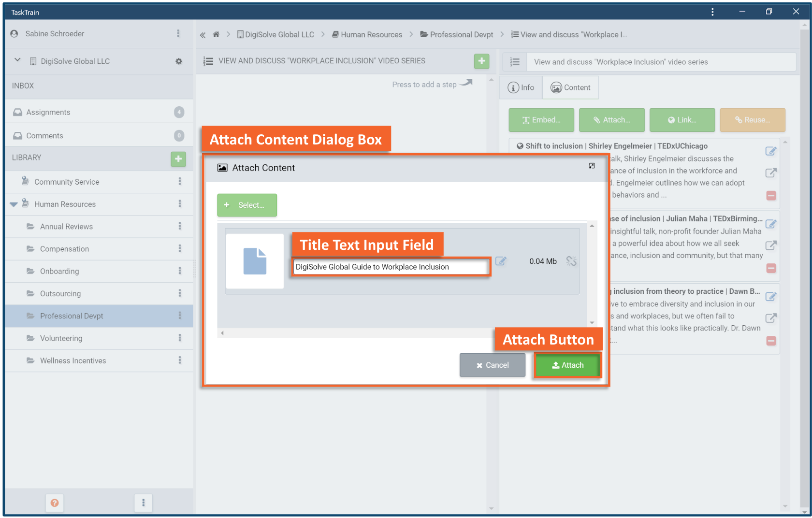Click the Reuse... button
The height and width of the screenshot is (518, 812).
753,120
